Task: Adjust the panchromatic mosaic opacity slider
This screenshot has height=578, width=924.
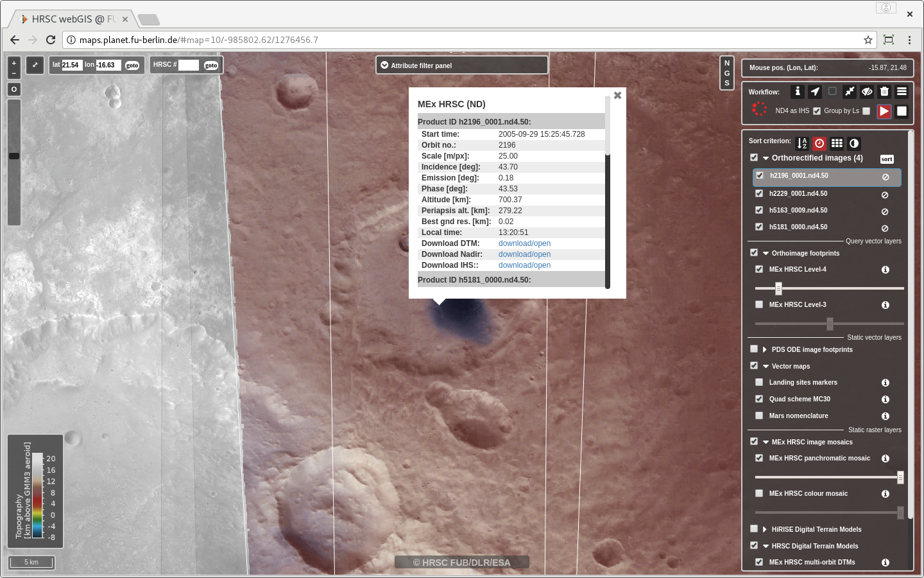Action: [830, 477]
